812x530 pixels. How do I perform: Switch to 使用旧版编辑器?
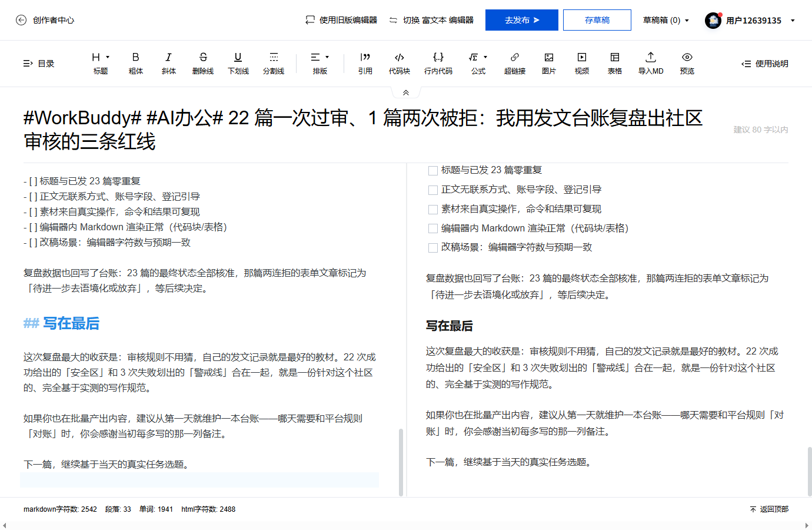click(x=341, y=20)
